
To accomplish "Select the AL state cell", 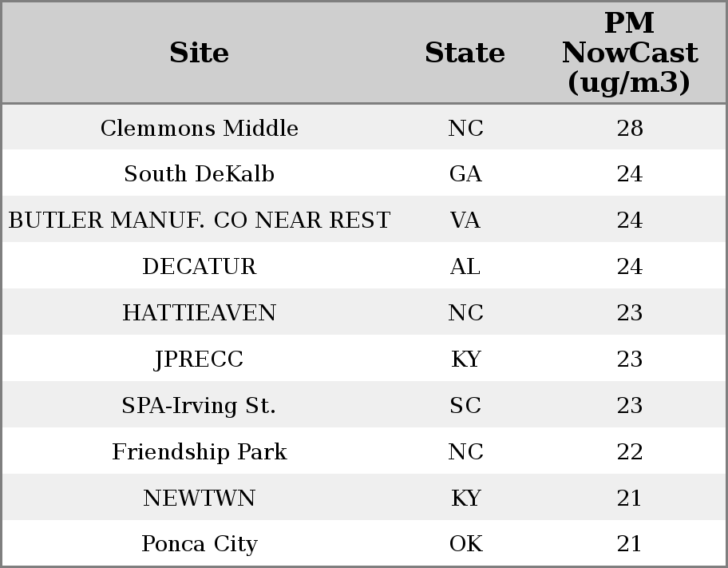I will coord(465,267).
